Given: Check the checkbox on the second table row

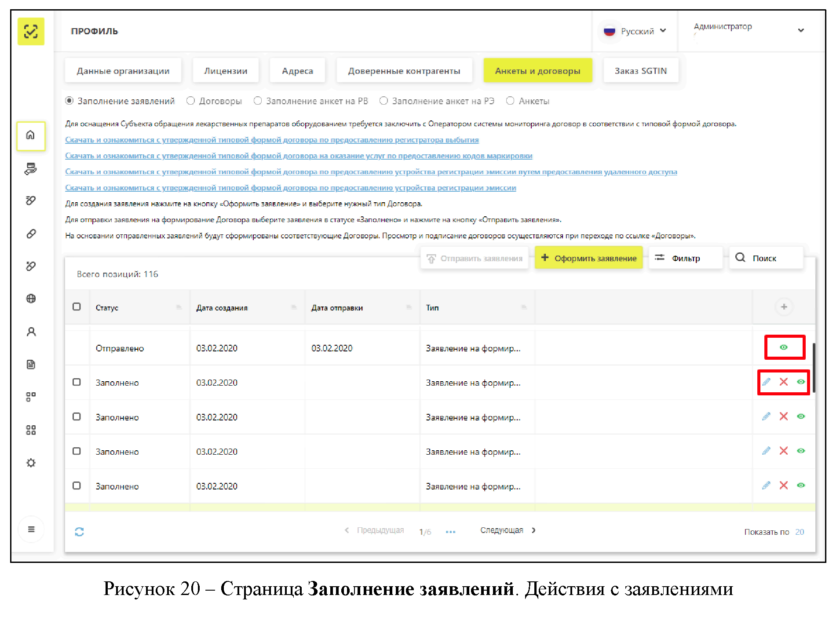Looking at the screenshot, I should point(77,382).
